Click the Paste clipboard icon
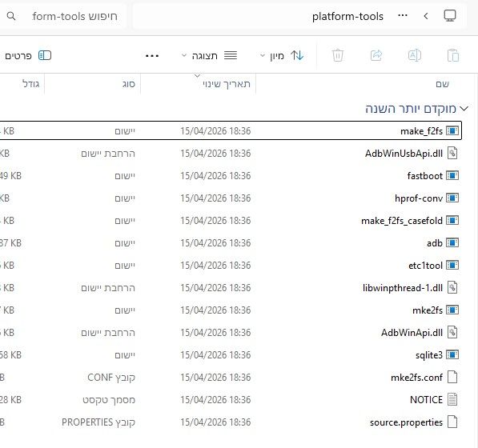This screenshot has height=448, width=478. pos(452,55)
